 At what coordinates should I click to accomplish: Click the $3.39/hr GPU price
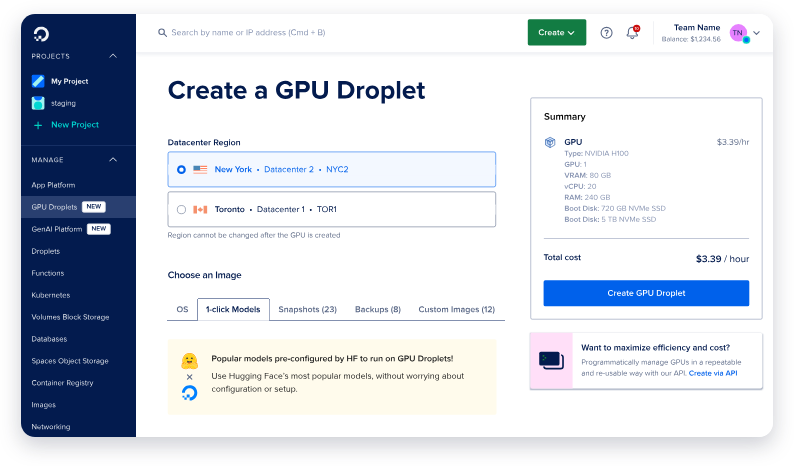(x=733, y=142)
